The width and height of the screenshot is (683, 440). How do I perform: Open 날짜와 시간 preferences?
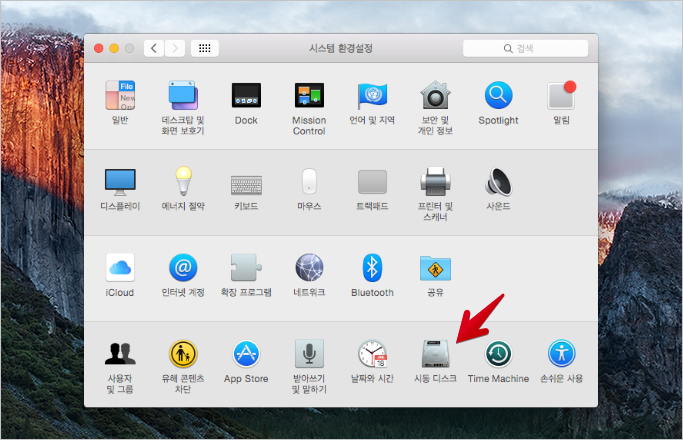[x=372, y=354]
